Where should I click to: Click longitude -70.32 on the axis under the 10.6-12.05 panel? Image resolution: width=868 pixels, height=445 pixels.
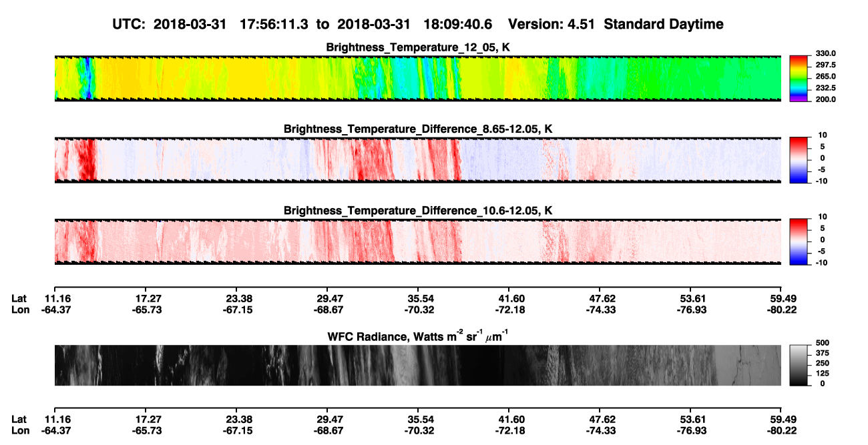(x=418, y=310)
